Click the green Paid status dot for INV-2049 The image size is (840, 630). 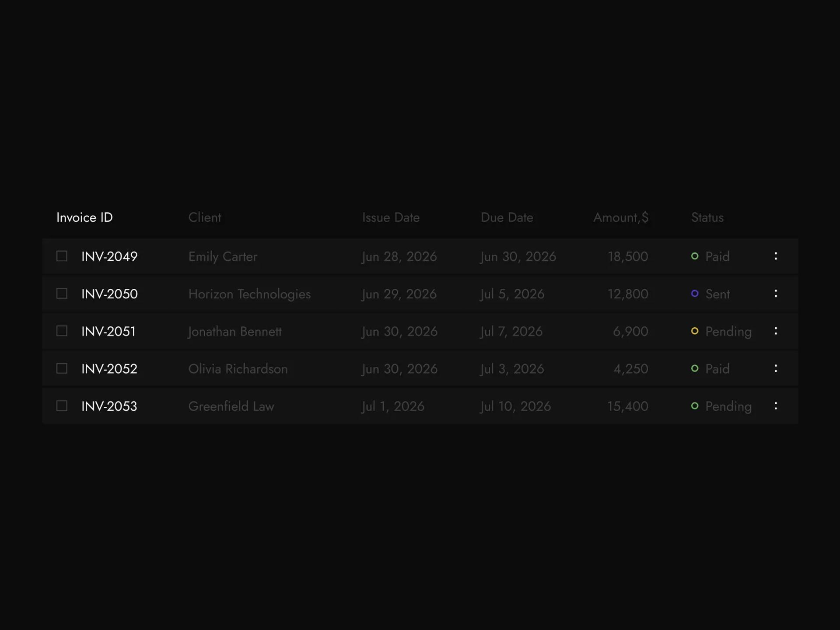coord(694,256)
